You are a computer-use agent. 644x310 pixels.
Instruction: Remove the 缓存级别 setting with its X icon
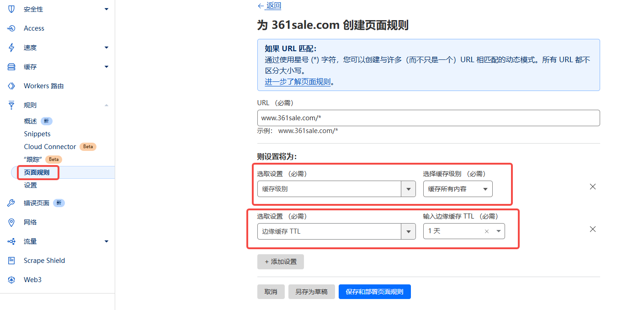[x=592, y=187]
